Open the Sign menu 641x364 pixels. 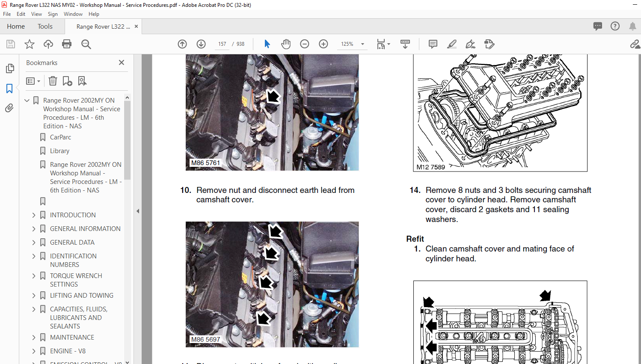pos(53,14)
